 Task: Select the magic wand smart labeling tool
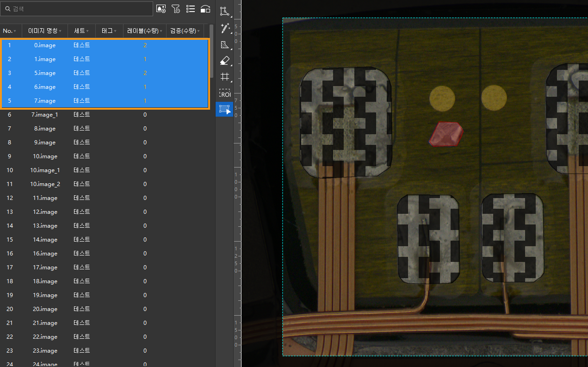click(x=225, y=29)
